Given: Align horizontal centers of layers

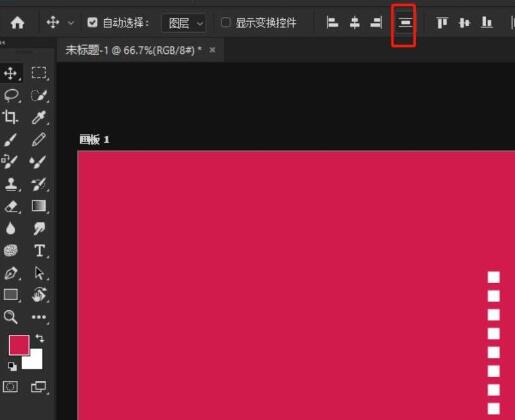Looking at the screenshot, I should click(x=354, y=23).
